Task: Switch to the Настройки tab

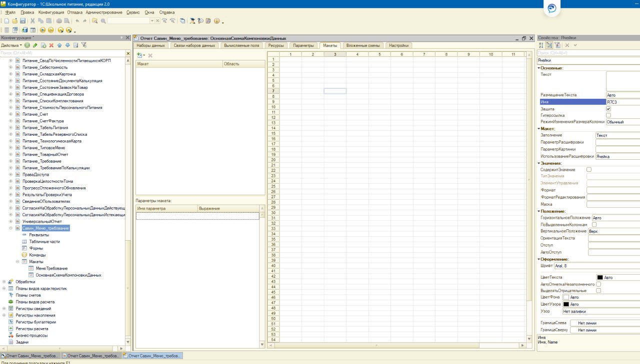Action: tap(398, 45)
